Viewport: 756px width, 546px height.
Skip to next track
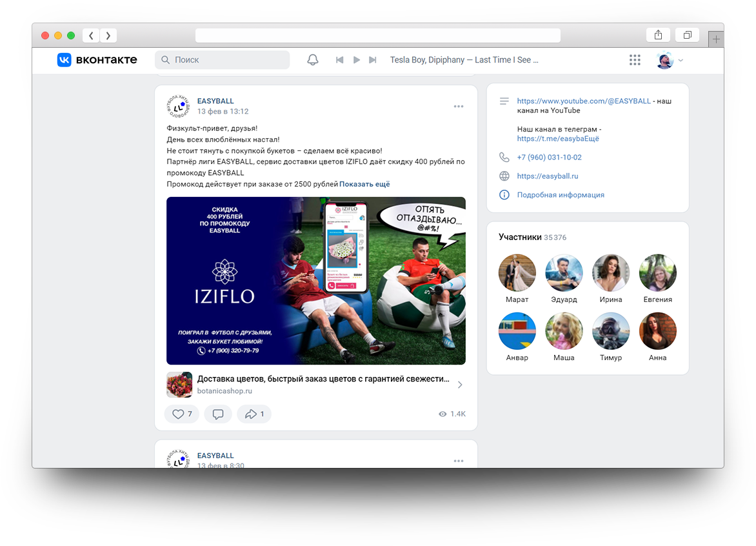373,60
